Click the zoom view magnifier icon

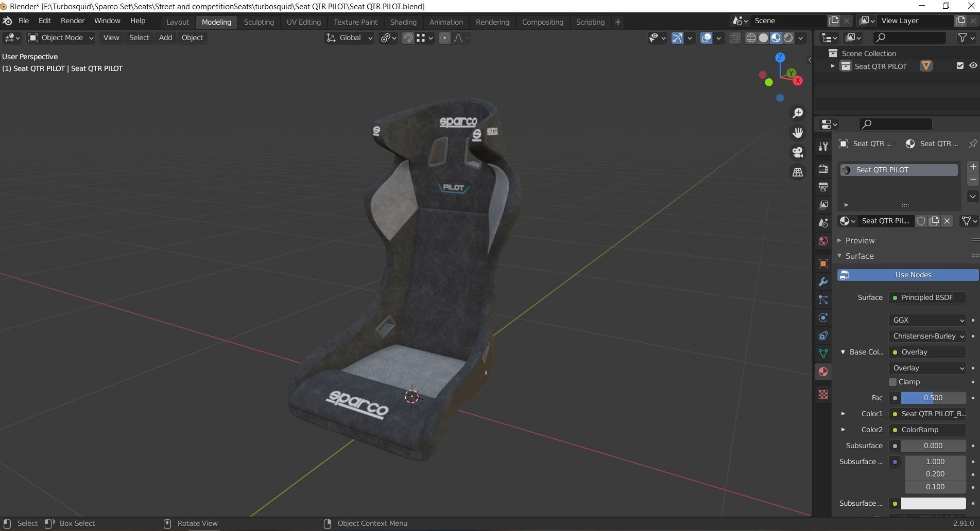(798, 113)
